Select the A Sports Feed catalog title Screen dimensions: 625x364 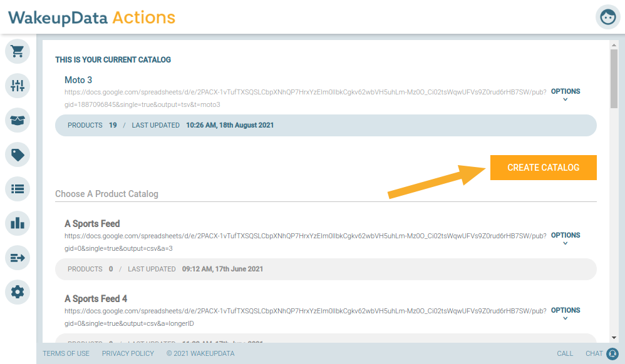pos(92,224)
